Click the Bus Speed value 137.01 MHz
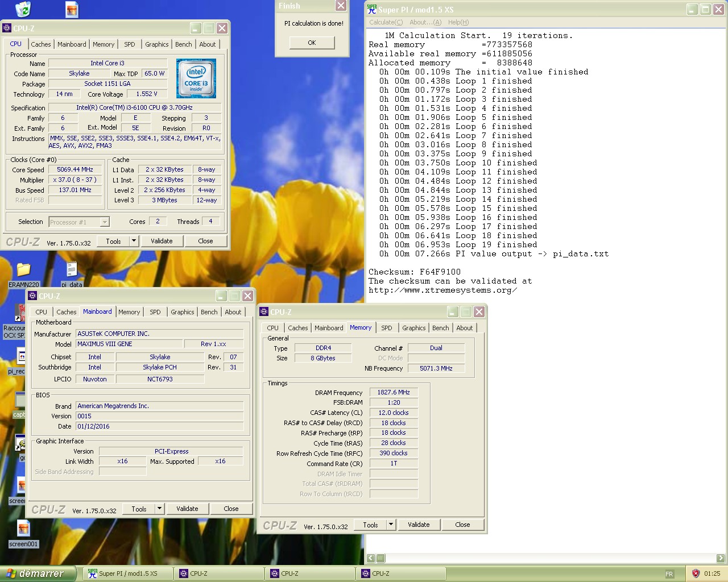The image size is (728, 582). pos(75,190)
